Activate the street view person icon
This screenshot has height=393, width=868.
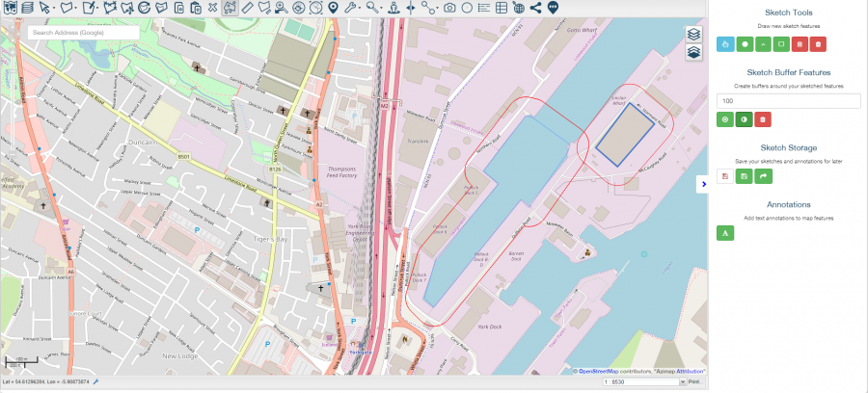393,8
